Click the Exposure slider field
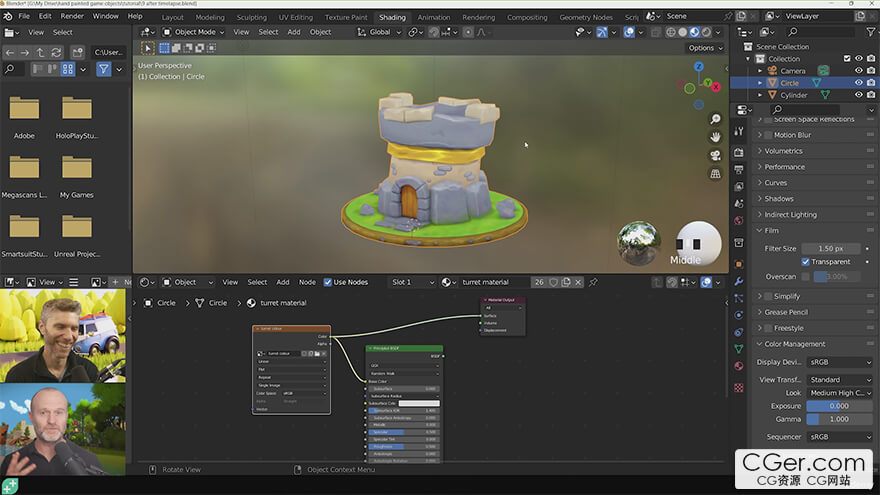Viewport: 880px width, 495px height. pos(840,406)
